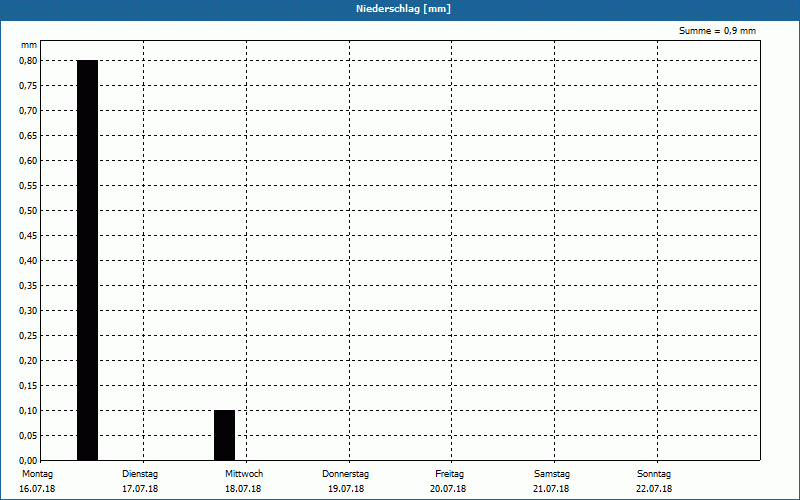Click the 19.07.18 date label
Image resolution: width=800 pixels, height=500 pixels.
(346, 489)
